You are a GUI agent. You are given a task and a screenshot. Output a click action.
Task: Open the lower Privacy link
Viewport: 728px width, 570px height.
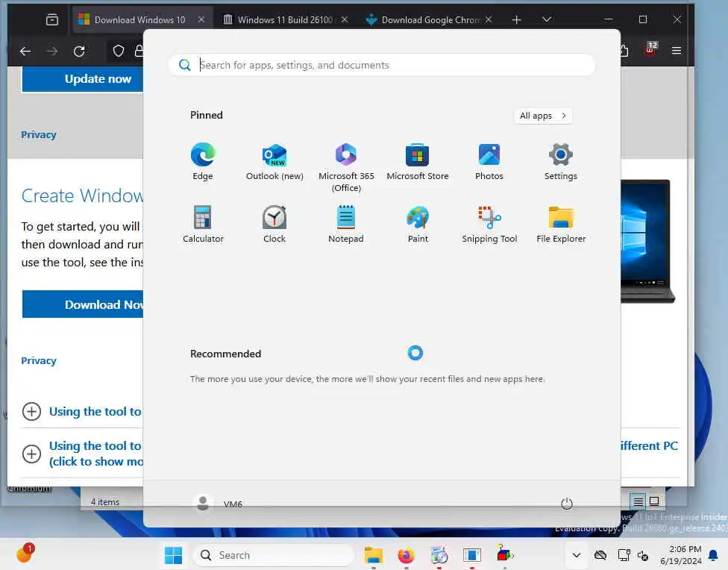[39, 361]
